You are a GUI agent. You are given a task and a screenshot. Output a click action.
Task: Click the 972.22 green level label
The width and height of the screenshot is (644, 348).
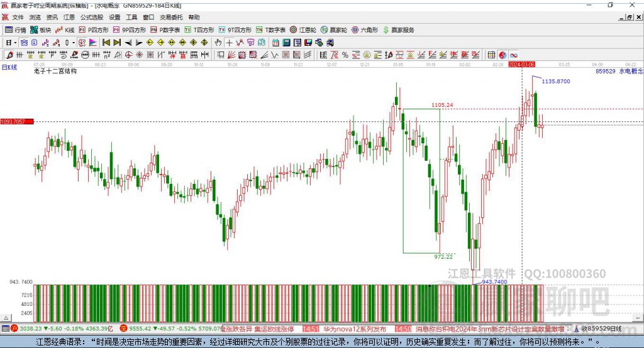pos(443,256)
